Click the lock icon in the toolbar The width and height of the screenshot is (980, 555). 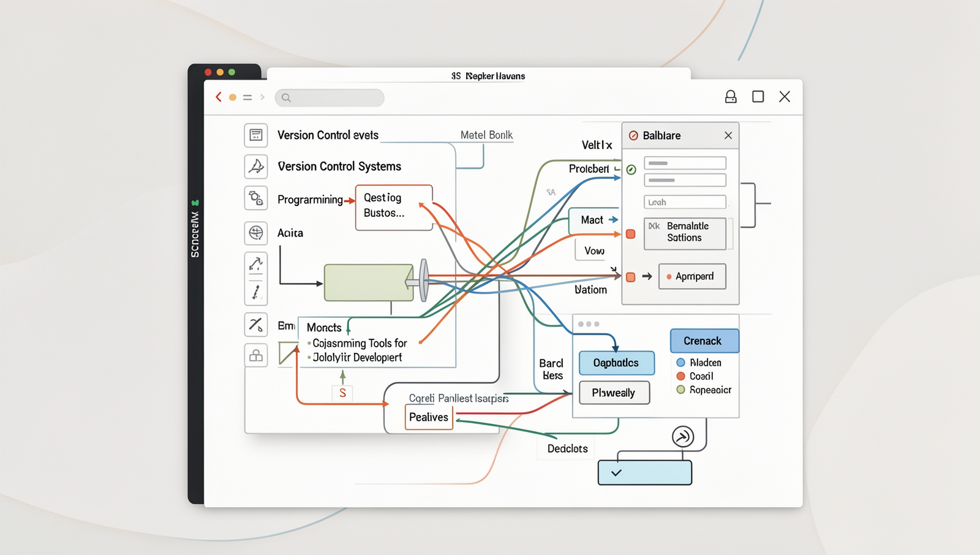(x=731, y=97)
